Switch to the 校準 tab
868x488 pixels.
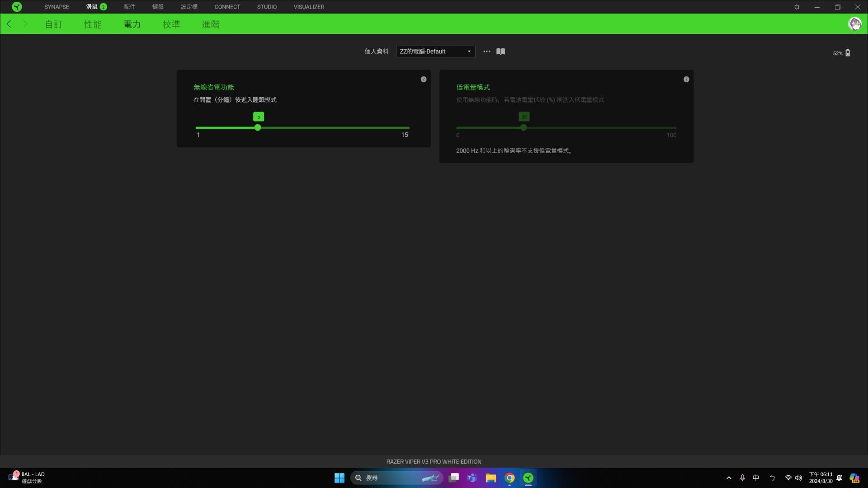coord(171,24)
